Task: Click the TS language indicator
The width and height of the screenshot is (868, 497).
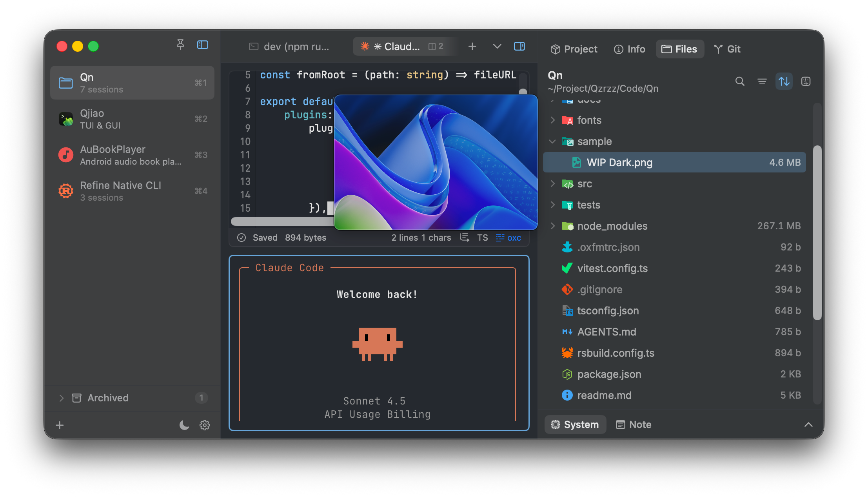Action: coord(483,238)
